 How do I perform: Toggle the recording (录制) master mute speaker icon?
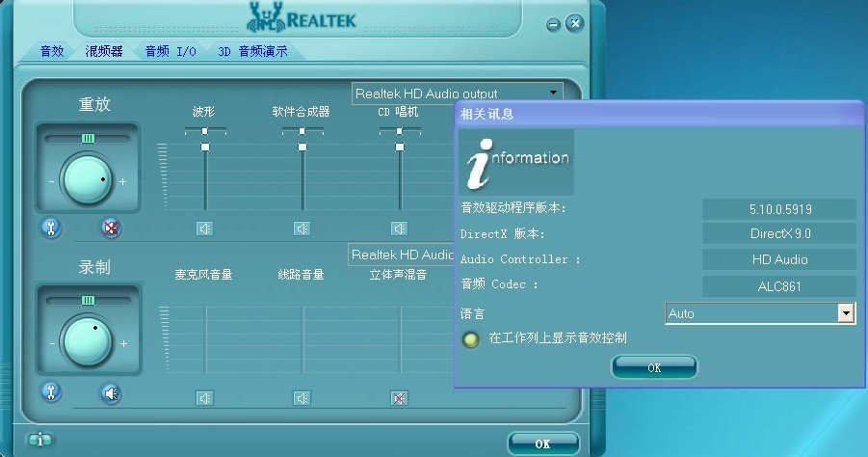pos(111,392)
